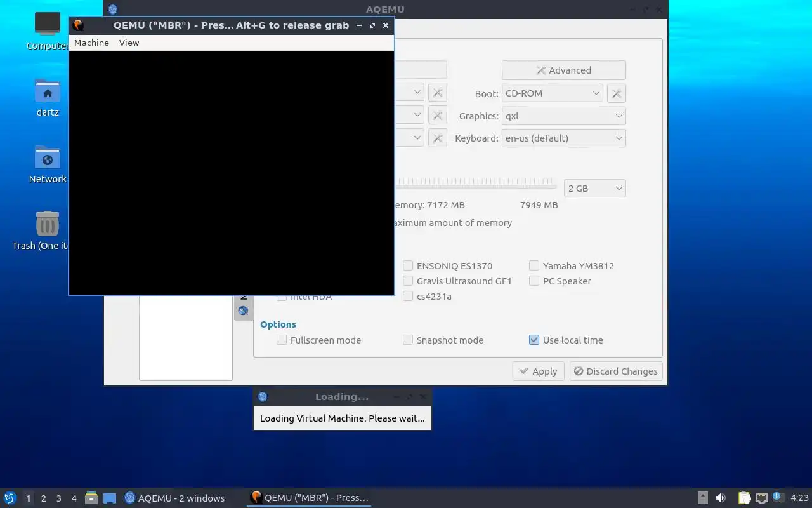
Task: Switch to workspace 1 in the pager
Action: [28, 498]
